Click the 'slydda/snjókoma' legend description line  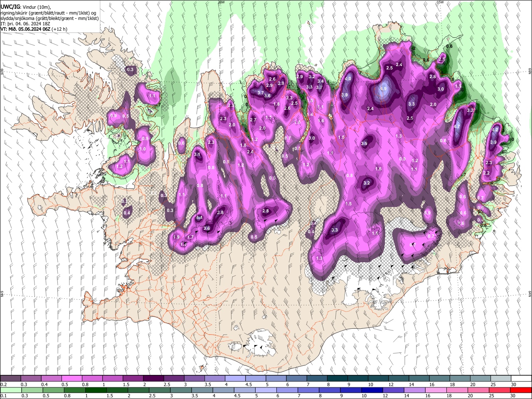49,18
